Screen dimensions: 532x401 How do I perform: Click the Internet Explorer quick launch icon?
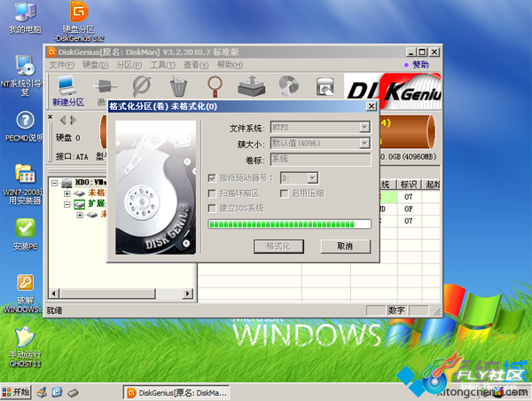pyautogui.click(x=57, y=392)
